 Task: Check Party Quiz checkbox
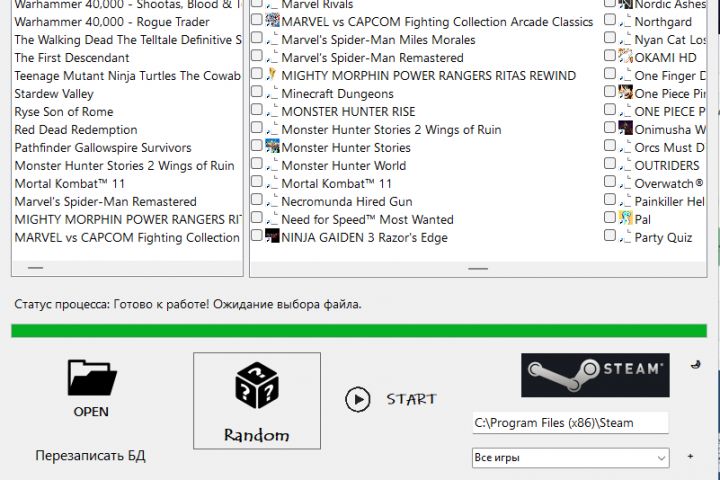pyautogui.click(x=610, y=236)
